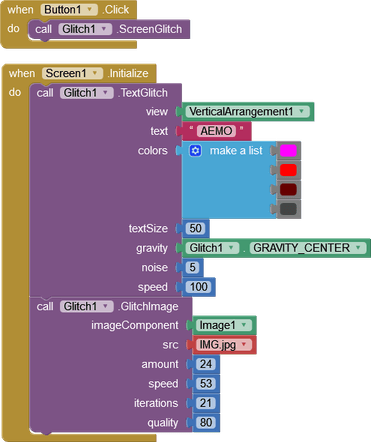
Task: Click the imageComponent parameter label
Action: (135, 325)
